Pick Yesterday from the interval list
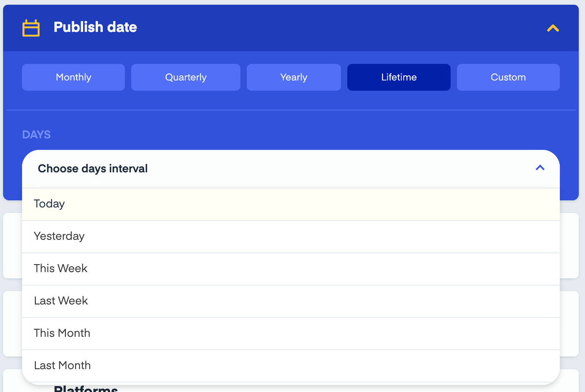 [x=291, y=237]
